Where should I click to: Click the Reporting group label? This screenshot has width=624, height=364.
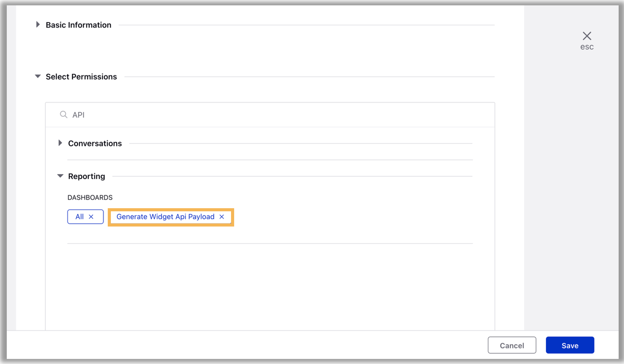click(86, 176)
